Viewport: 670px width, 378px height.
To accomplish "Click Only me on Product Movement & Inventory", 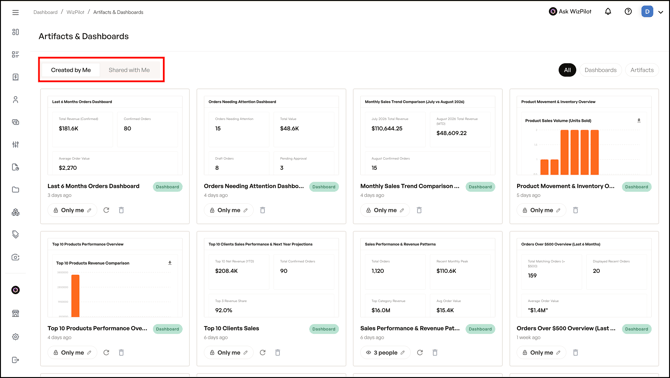I will point(541,210).
